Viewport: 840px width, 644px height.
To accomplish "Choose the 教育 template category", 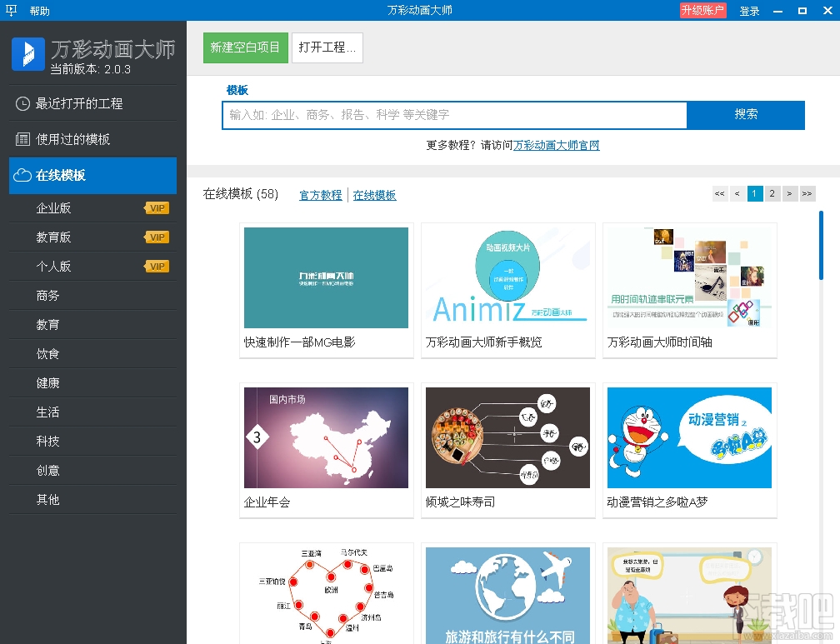I will 92,325.
